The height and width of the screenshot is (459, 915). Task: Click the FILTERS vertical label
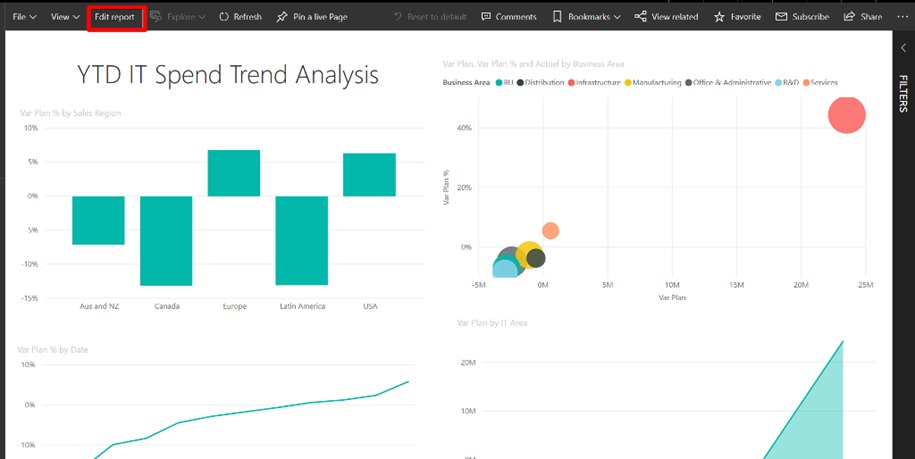903,93
